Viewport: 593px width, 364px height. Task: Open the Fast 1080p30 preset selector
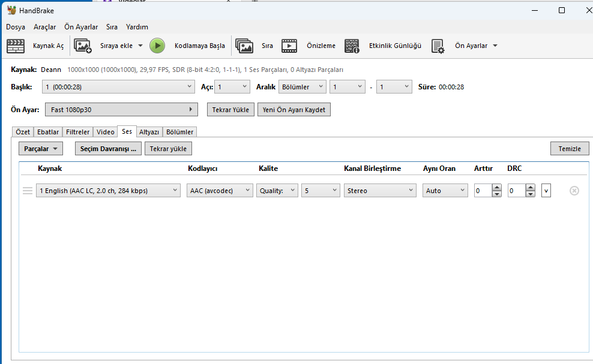point(121,110)
